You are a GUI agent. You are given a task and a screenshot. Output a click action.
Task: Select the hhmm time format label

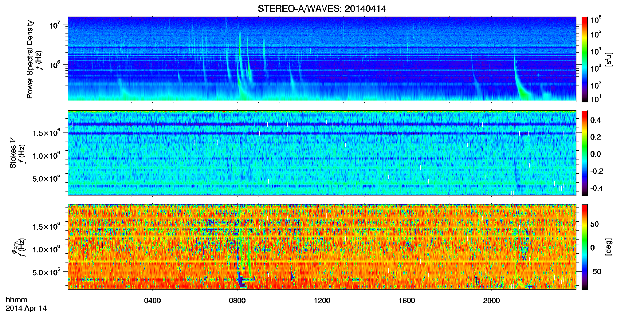point(17,300)
